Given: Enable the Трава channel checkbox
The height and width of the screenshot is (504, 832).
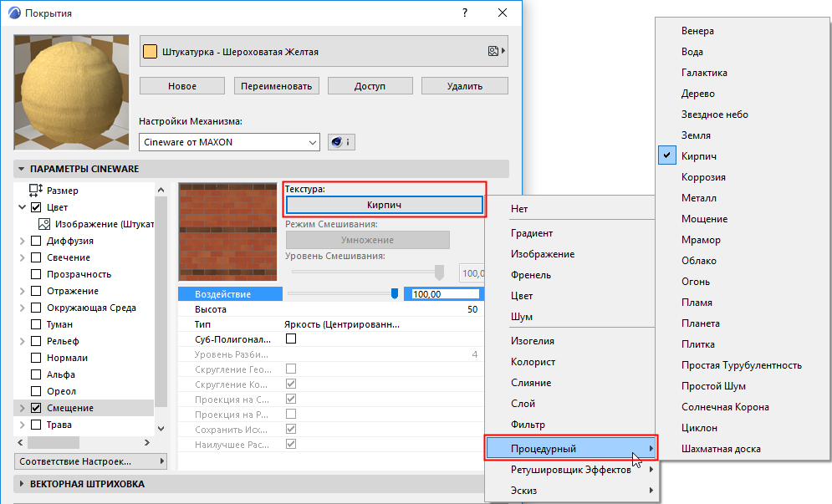Looking at the screenshot, I should pyautogui.click(x=36, y=425).
